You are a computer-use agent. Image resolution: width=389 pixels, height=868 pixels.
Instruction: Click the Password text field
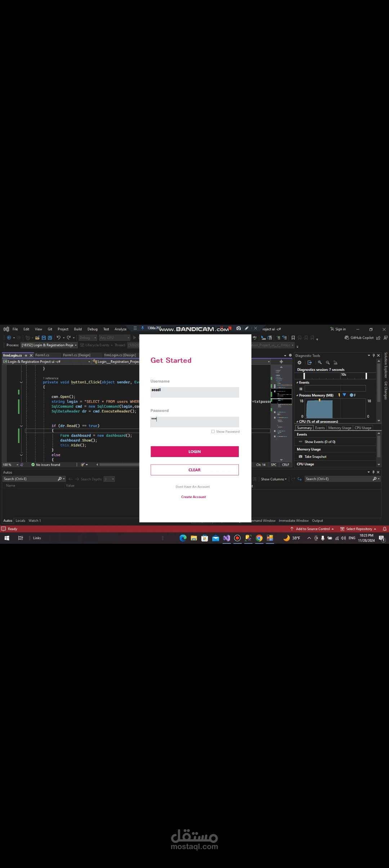(x=194, y=422)
